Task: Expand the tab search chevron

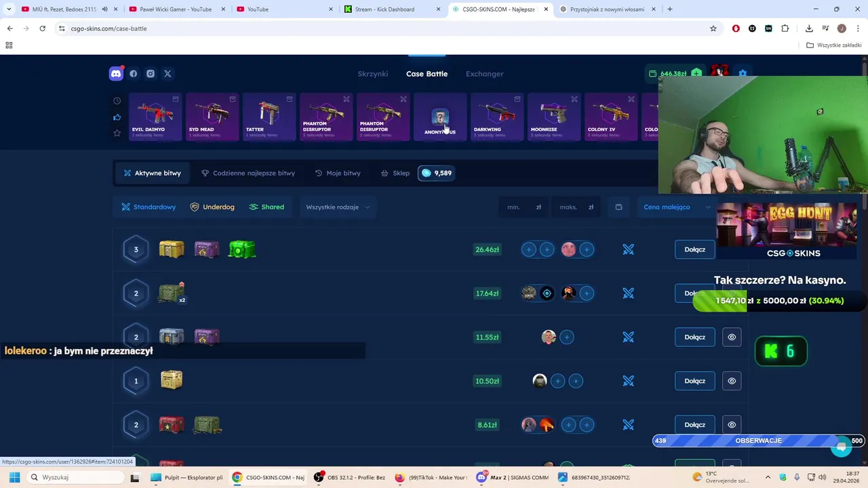Action: click(9, 9)
